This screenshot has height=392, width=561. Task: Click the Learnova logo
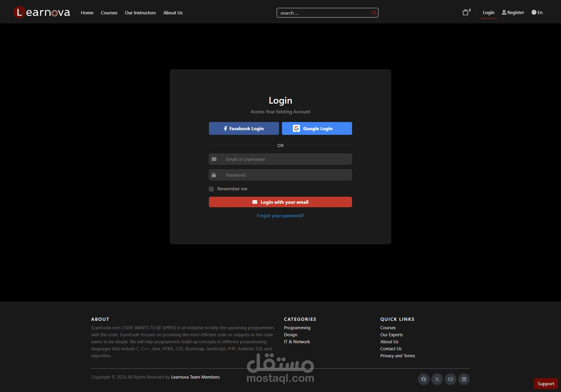(x=42, y=13)
